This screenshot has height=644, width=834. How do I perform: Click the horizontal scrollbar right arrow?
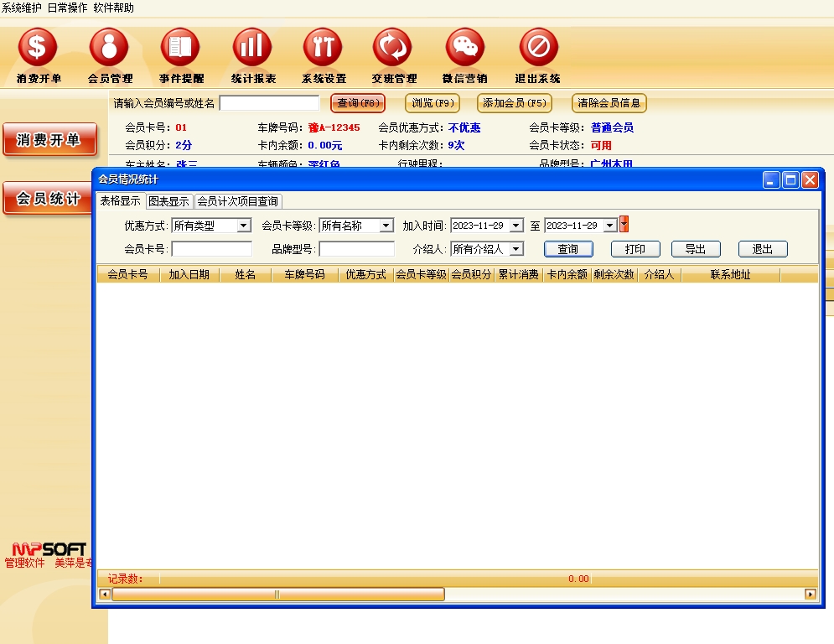point(811,595)
